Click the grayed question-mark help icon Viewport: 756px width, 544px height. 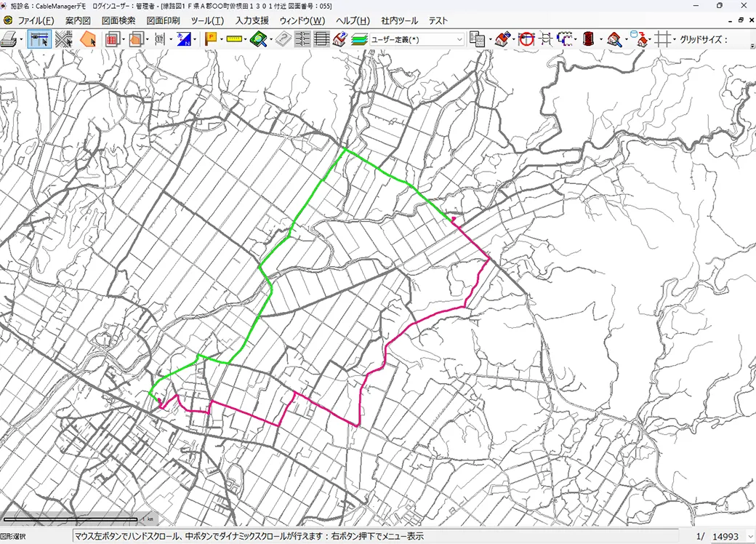click(283, 39)
